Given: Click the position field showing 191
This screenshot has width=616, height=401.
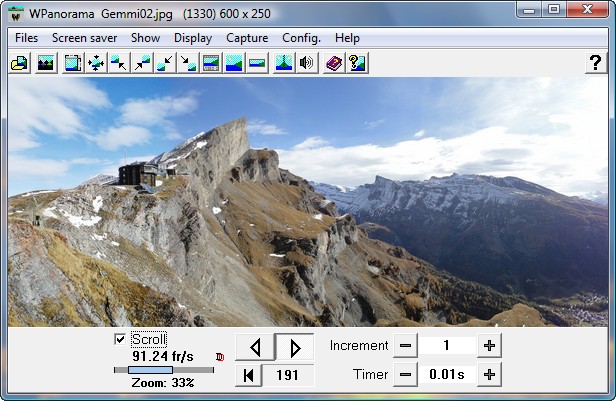Looking at the screenshot, I should pyautogui.click(x=288, y=375).
